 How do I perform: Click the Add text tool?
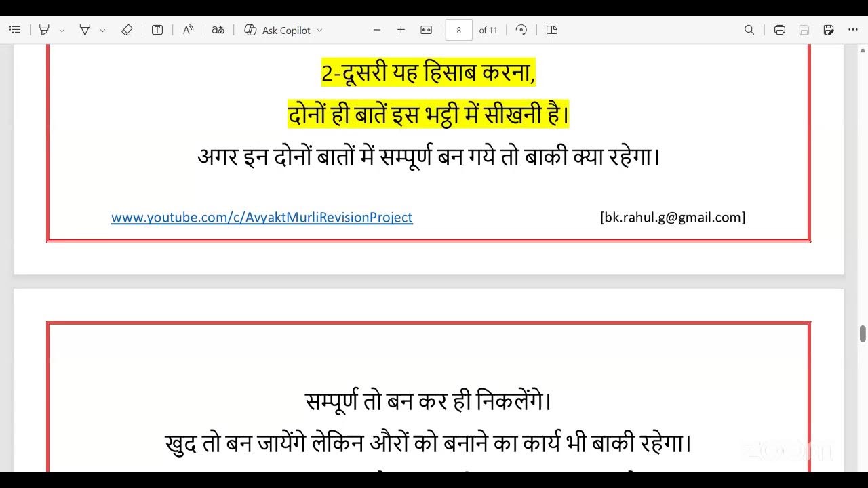(x=157, y=30)
